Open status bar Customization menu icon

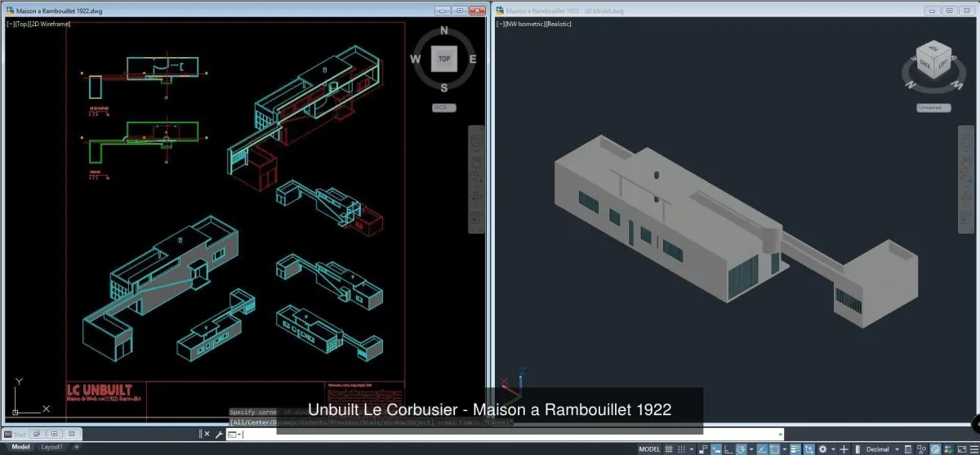point(974,448)
